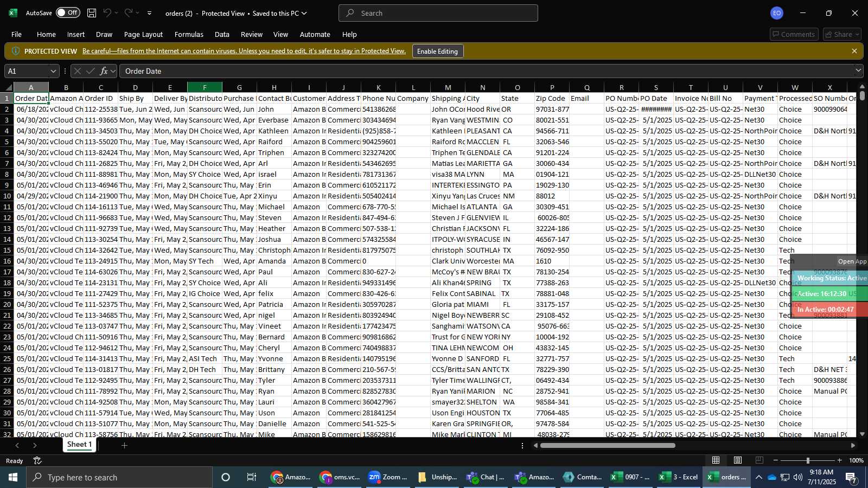The height and width of the screenshot is (488, 868).
Task: Click the Zip Code header cell
Action: point(552,98)
